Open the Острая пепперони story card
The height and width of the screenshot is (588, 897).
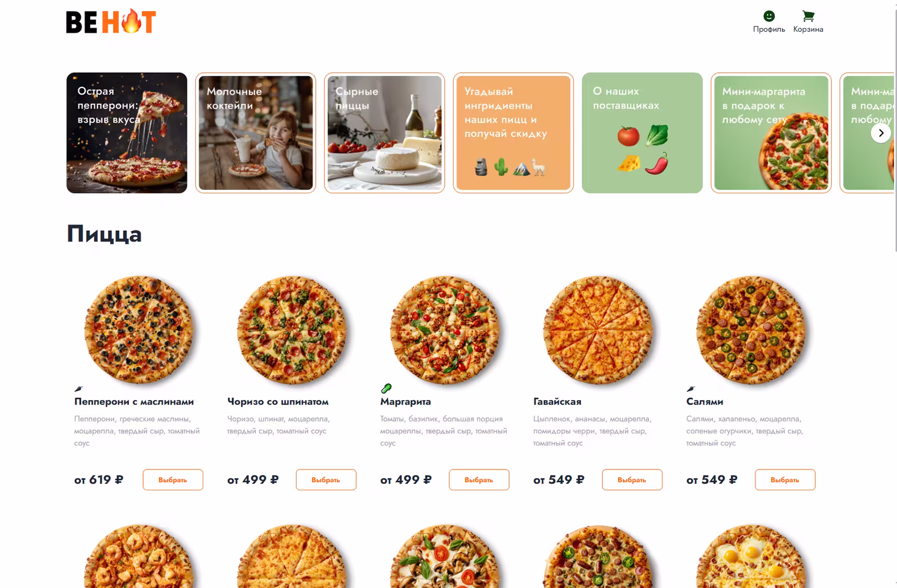coord(127,133)
